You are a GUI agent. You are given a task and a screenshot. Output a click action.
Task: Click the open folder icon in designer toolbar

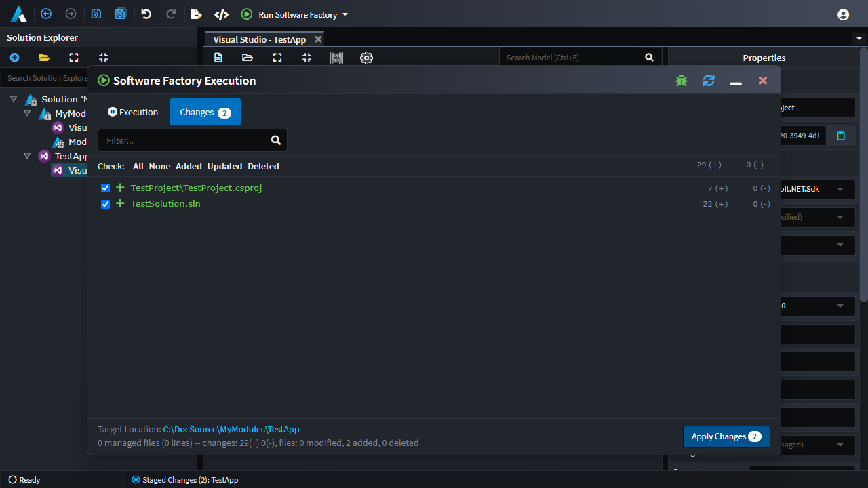248,58
